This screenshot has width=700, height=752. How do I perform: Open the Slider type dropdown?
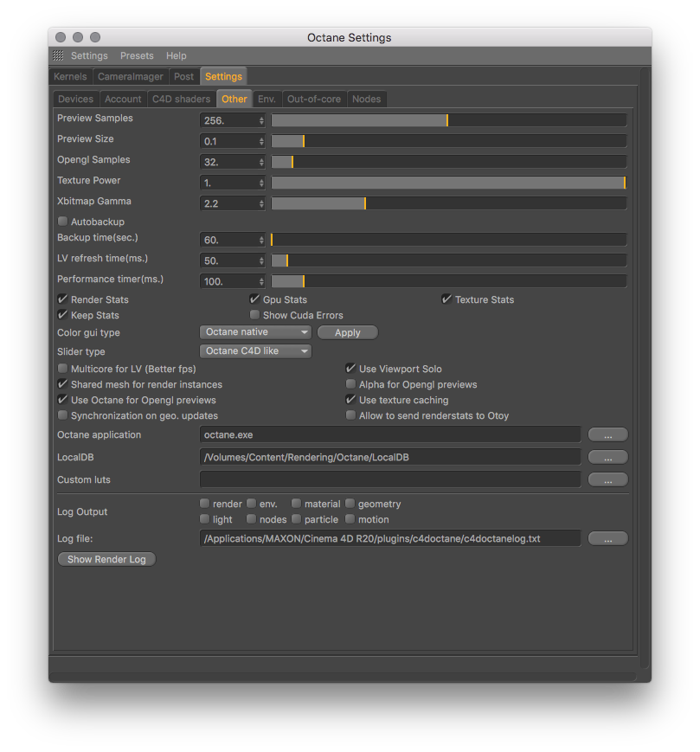click(255, 351)
